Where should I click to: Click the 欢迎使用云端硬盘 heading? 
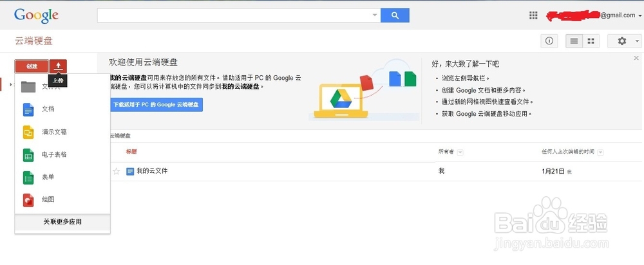click(x=144, y=62)
